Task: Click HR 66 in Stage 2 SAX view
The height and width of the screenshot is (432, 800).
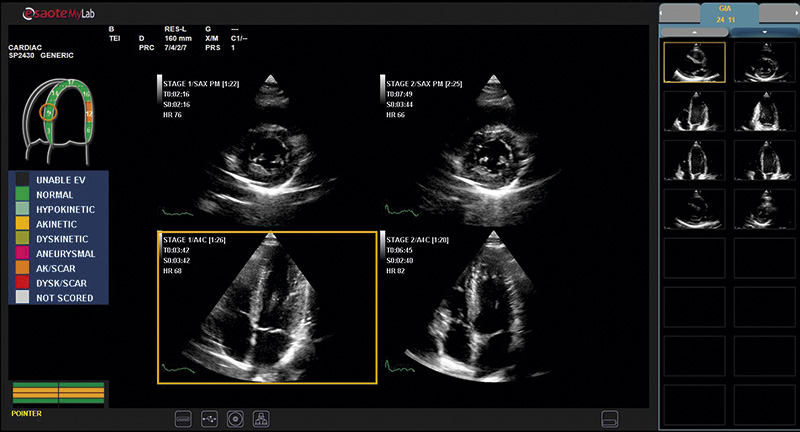Action: tap(395, 115)
